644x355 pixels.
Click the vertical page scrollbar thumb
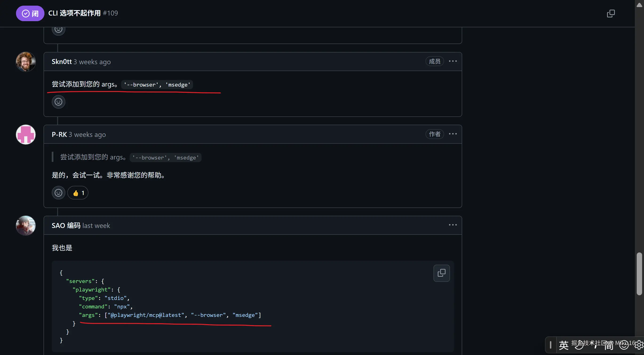tap(639, 274)
